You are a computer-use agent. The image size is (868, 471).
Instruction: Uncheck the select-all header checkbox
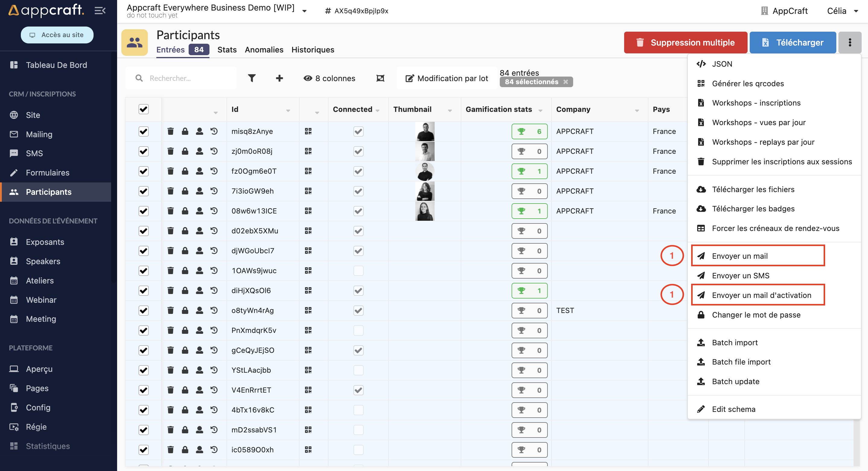[x=144, y=109]
